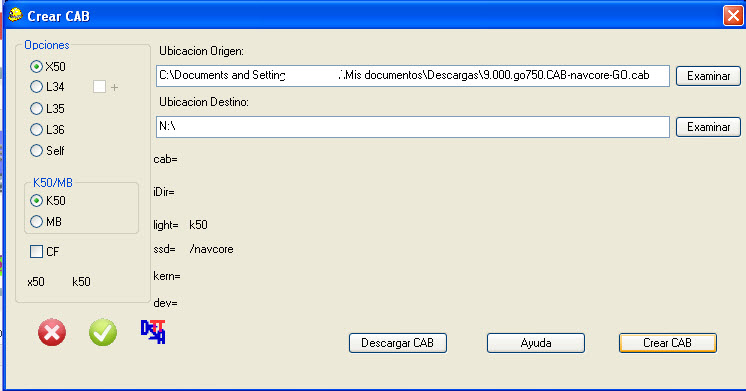This screenshot has width=746, height=391.
Task: Tick the plus checkbox beside L34
Action: 99,87
